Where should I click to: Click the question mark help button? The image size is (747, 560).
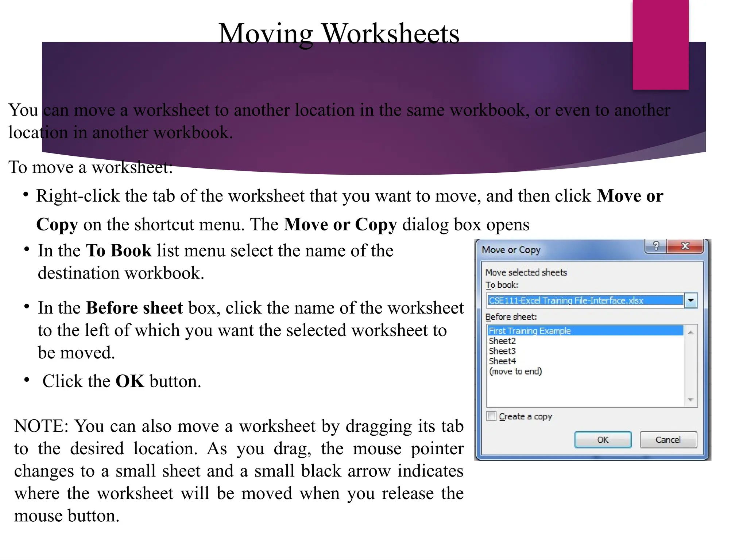(x=655, y=246)
